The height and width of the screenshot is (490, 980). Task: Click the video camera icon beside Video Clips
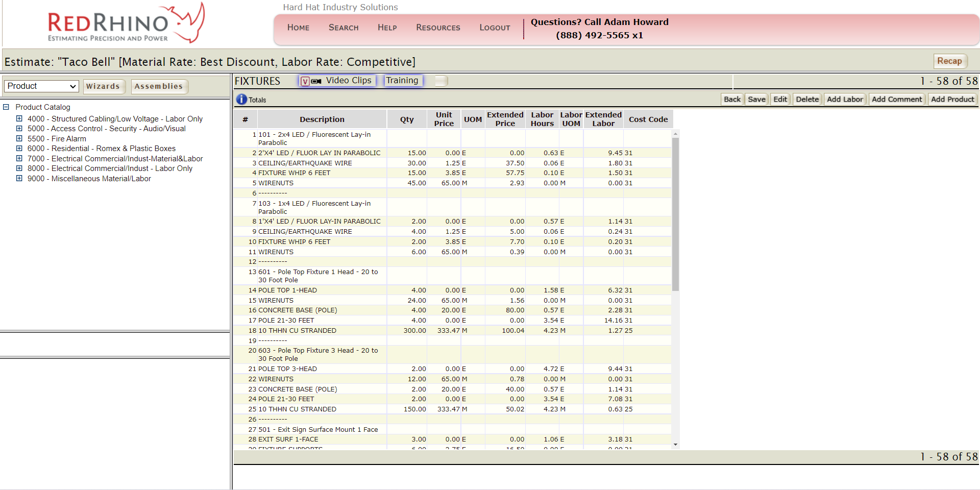316,80
